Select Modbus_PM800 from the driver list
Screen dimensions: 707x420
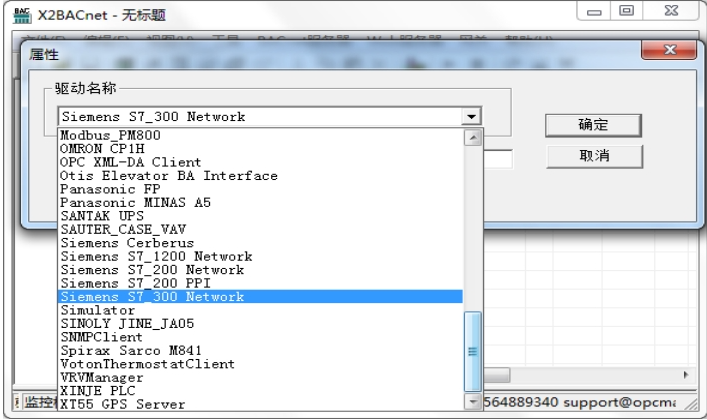click(261, 135)
